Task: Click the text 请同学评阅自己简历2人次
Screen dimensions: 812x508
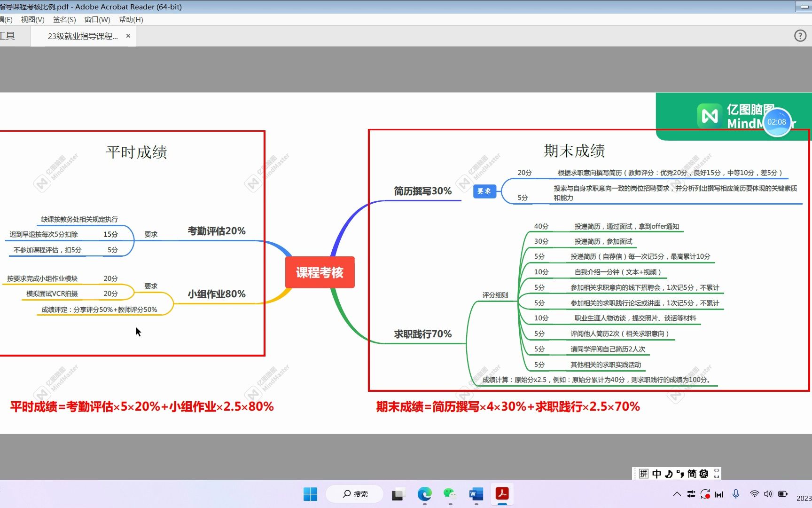Action: (608, 349)
